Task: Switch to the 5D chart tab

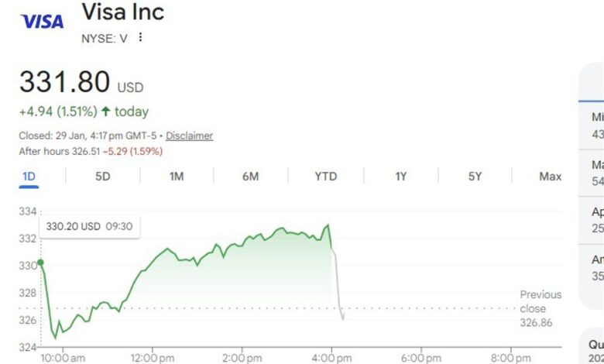Action: (x=103, y=177)
